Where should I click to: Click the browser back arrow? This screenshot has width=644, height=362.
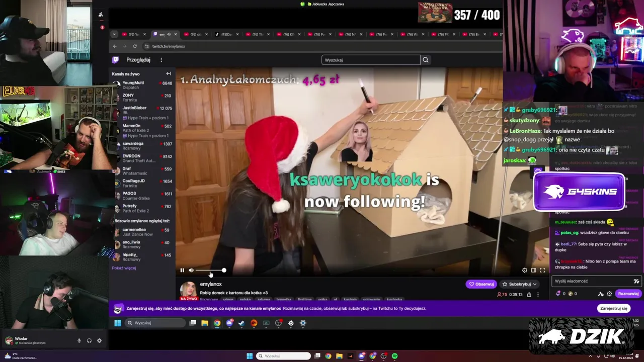coord(115,46)
